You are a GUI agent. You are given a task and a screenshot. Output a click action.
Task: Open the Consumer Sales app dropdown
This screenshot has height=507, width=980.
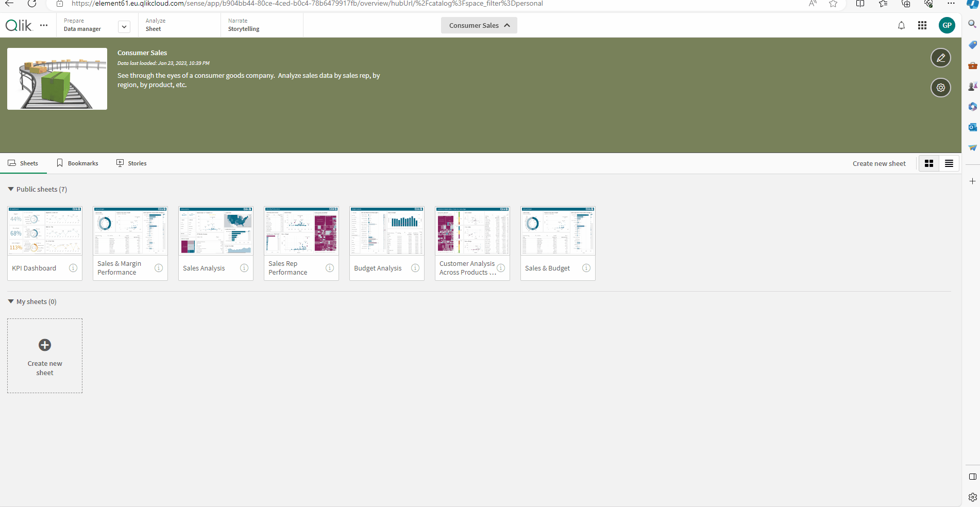coord(479,25)
